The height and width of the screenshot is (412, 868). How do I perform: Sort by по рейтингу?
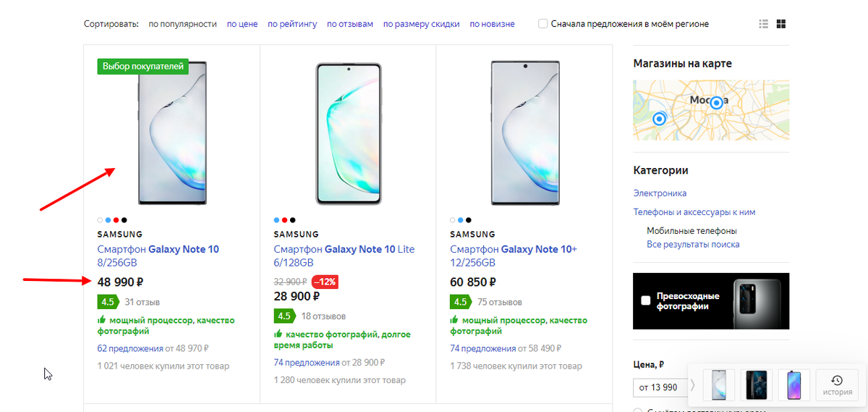click(x=292, y=24)
